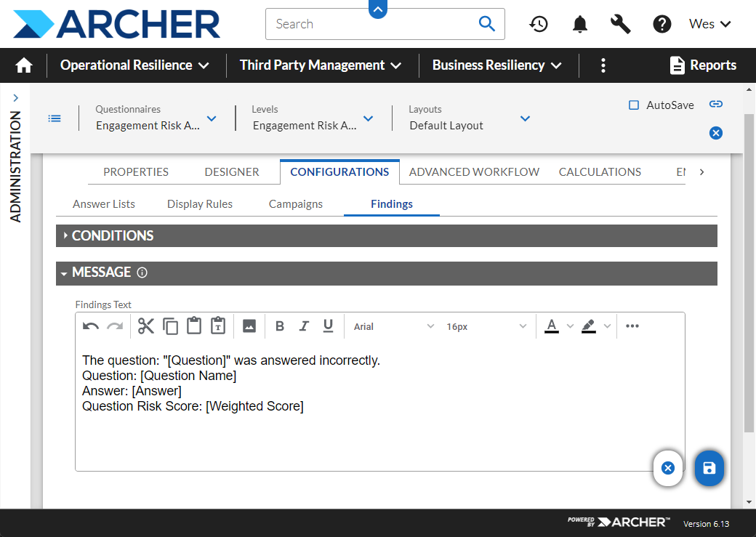This screenshot has width=756, height=537.
Task: Click the search magnifier icon
Action: (x=486, y=24)
